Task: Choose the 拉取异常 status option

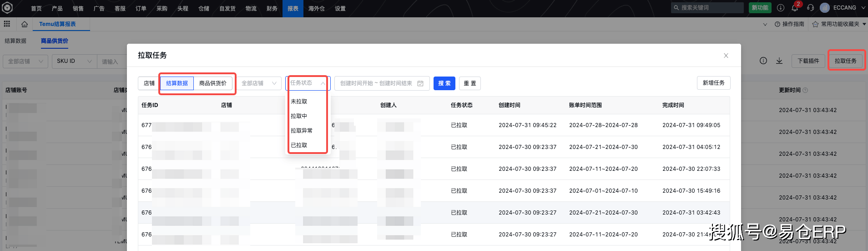Action: pyautogui.click(x=302, y=131)
